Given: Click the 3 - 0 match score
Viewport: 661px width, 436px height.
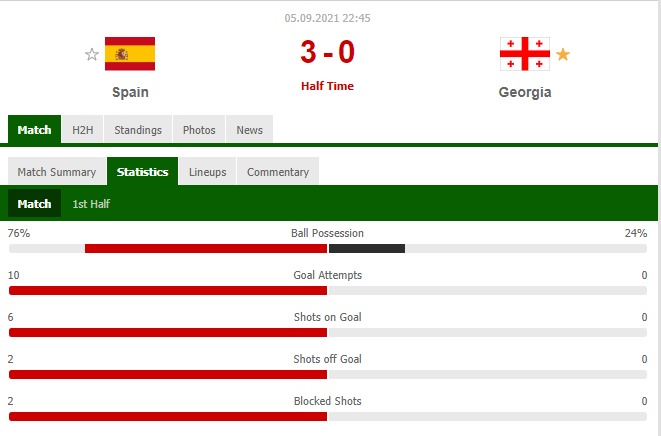Looking at the screenshot, I should coord(327,52).
